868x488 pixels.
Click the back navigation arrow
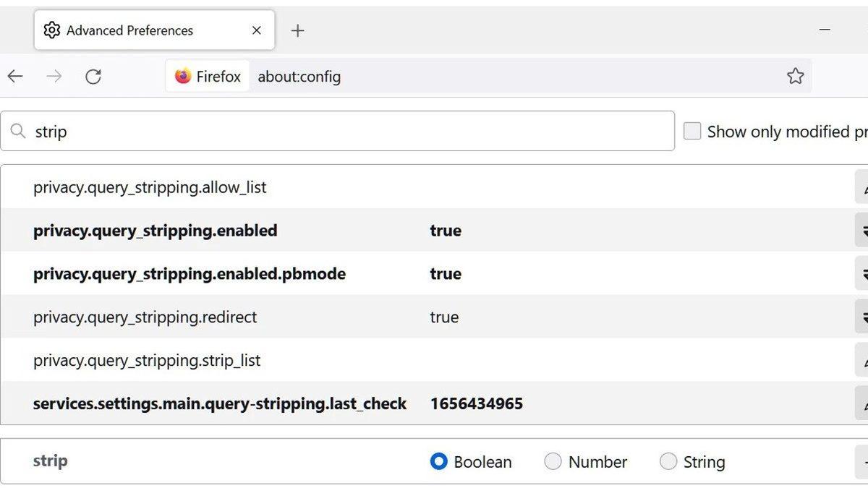pyautogui.click(x=15, y=75)
